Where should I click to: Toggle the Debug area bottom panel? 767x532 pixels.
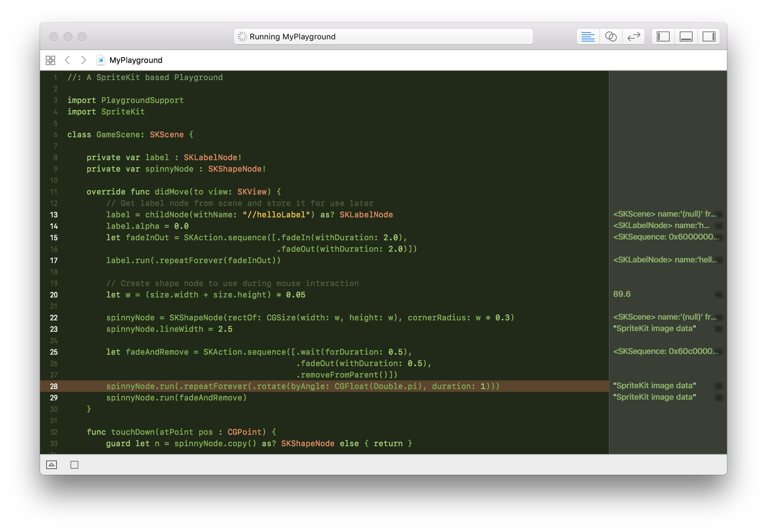point(686,36)
